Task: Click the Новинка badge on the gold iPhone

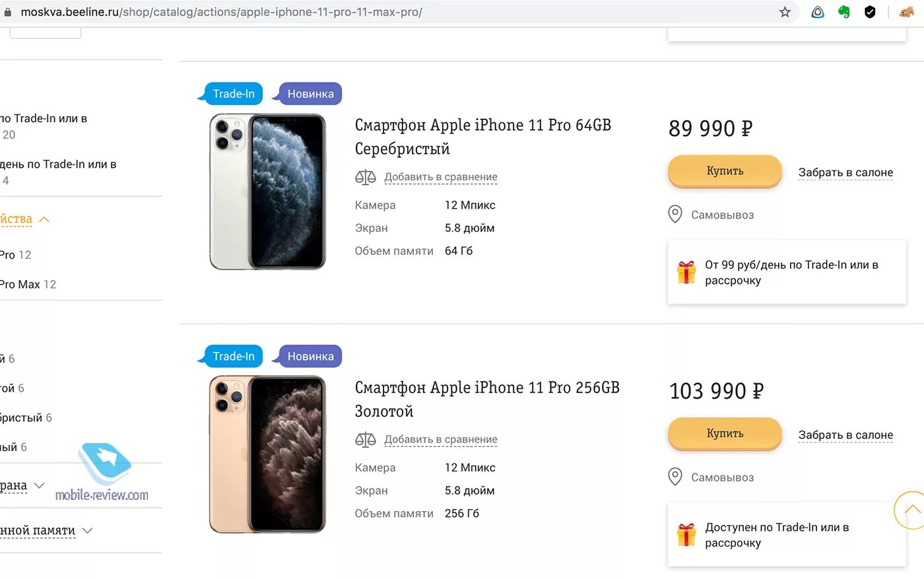Action: pyautogui.click(x=310, y=357)
